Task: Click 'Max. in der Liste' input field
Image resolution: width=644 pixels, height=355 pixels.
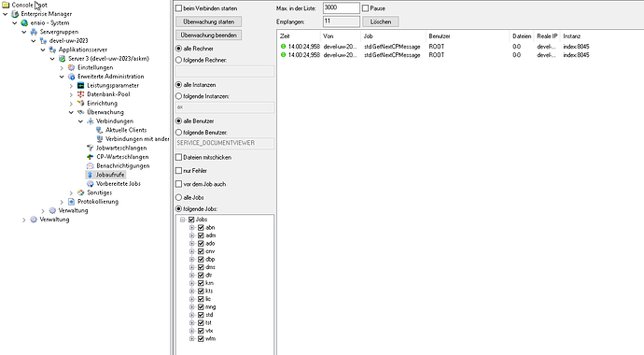Action: pyautogui.click(x=342, y=7)
